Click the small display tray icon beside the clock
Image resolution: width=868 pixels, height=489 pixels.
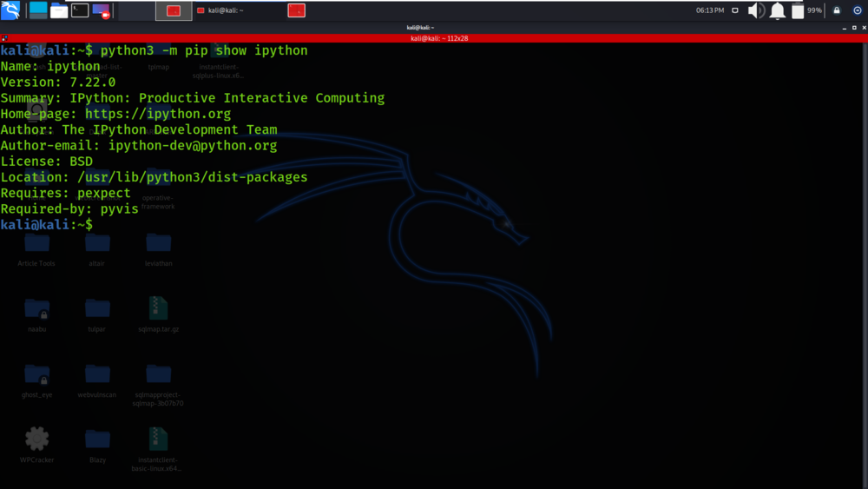pos(735,10)
